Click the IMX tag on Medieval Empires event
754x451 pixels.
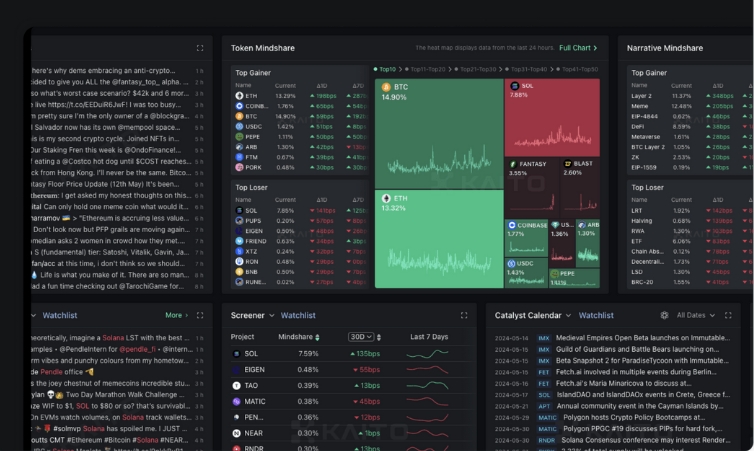click(543, 338)
